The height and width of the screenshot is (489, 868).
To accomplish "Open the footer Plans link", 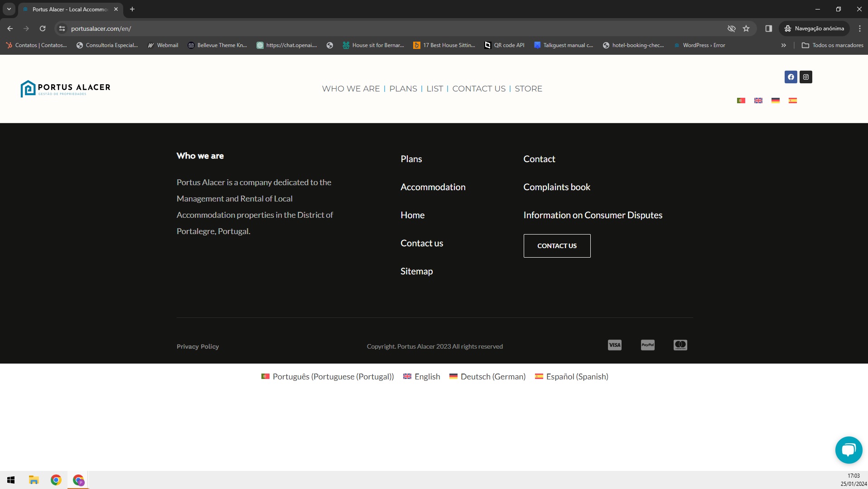I will [x=411, y=159].
